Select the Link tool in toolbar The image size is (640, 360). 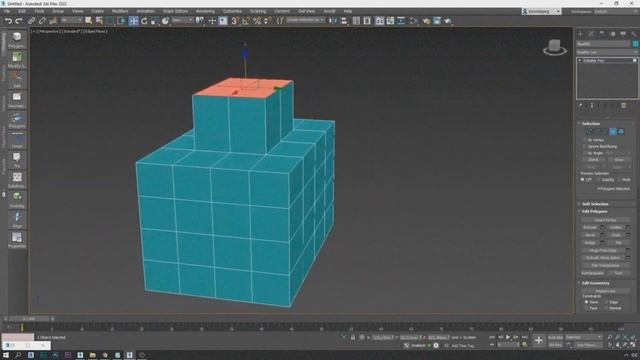pyautogui.click(x=31, y=20)
